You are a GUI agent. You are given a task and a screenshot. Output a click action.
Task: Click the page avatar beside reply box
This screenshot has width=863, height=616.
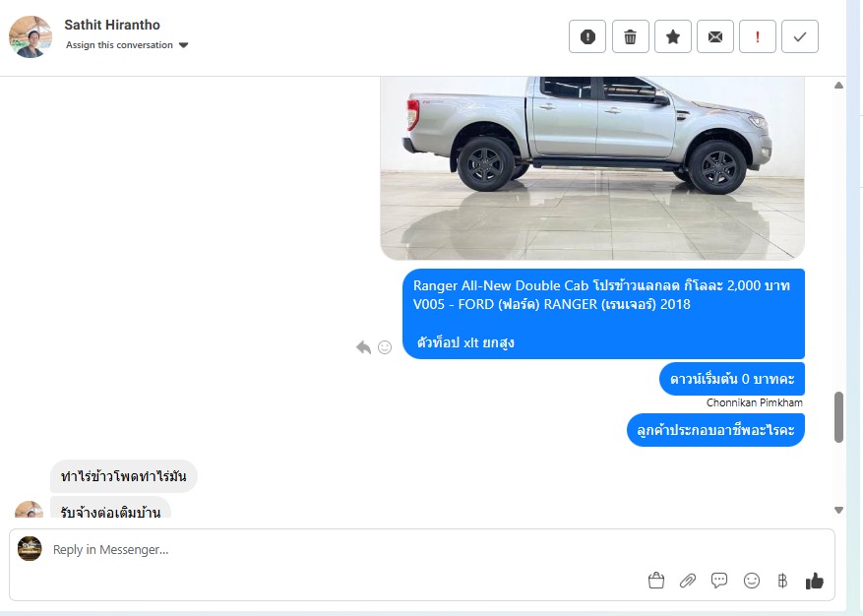[30, 549]
